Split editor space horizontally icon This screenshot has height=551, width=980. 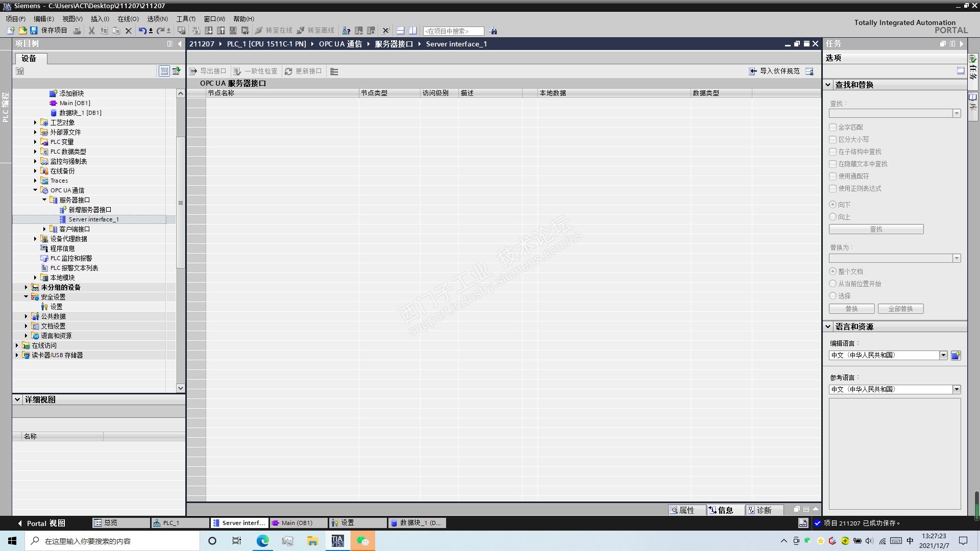401,31
